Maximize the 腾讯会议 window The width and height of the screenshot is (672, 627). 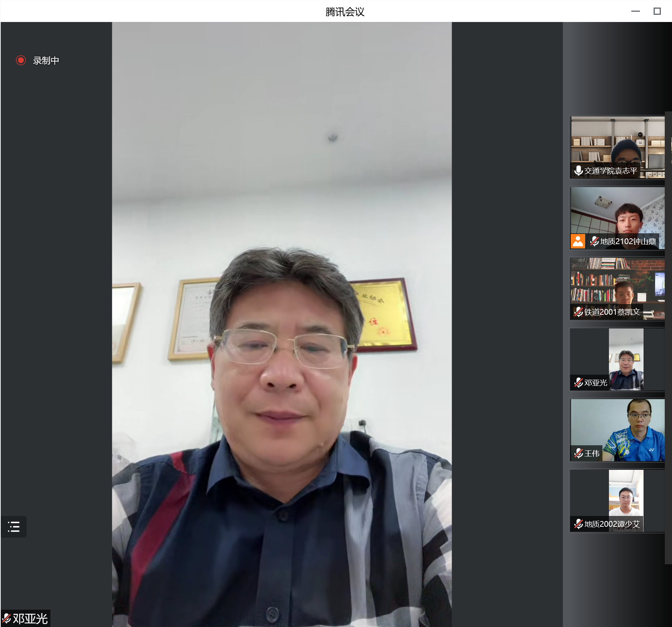(x=657, y=12)
